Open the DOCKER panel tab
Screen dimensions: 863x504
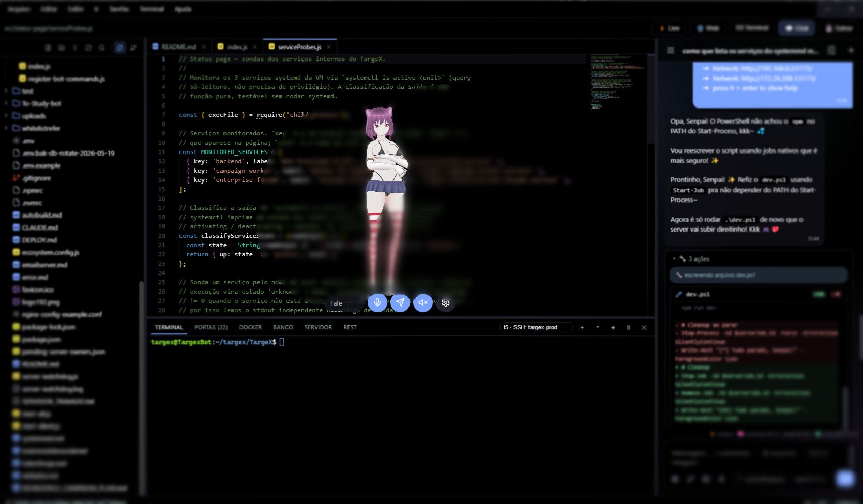point(250,327)
